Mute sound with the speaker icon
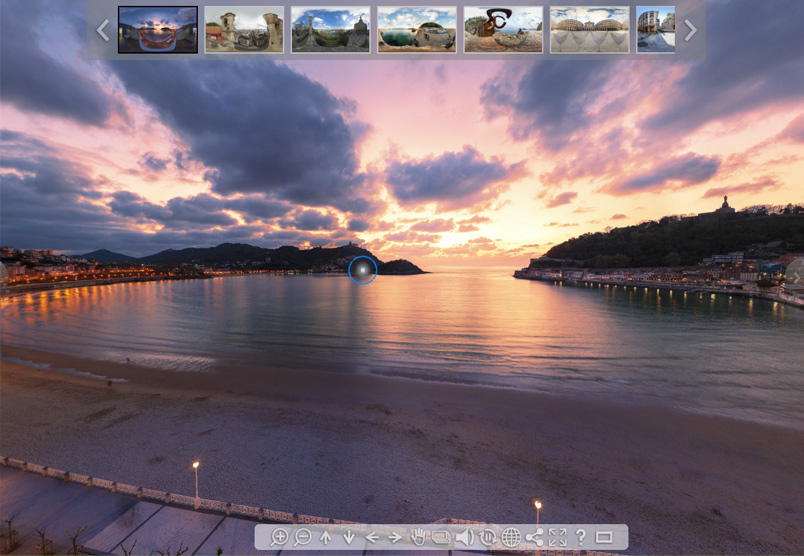 point(465,537)
